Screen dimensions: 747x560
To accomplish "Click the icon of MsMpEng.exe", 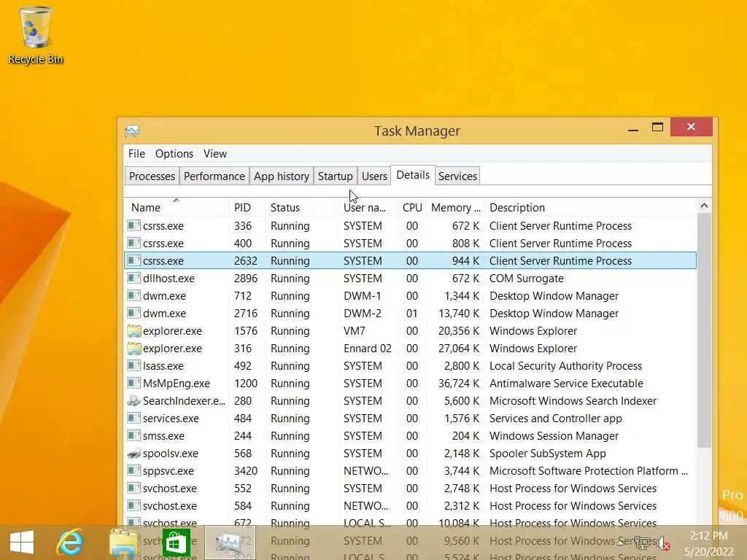I will pyautogui.click(x=134, y=384).
